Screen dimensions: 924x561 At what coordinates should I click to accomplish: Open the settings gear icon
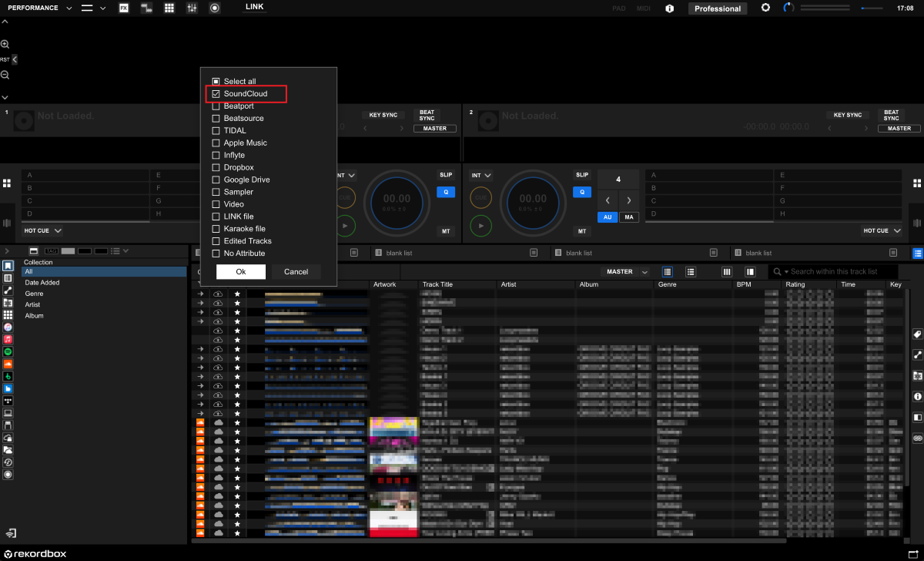pyautogui.click(x=765, y=8)
